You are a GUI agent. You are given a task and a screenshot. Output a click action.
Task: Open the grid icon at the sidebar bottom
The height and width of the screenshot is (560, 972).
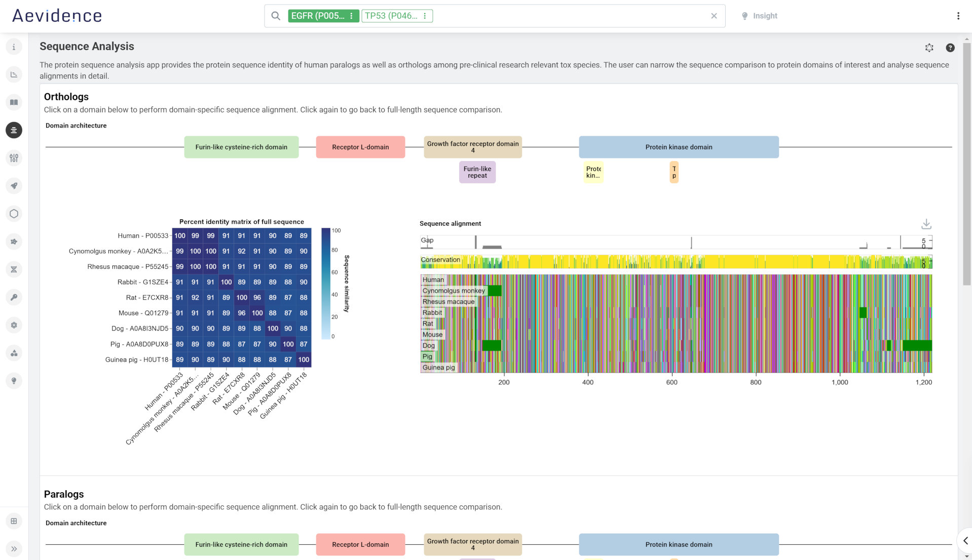pyautogui.click(x=14, y=522)
